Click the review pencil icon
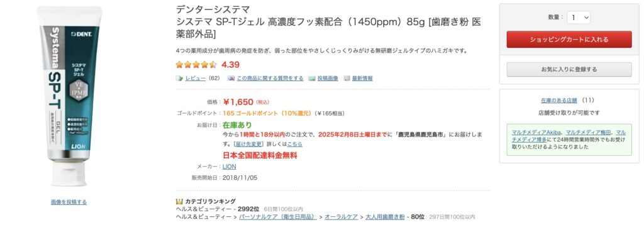644x227 pixels. point(179,79)
